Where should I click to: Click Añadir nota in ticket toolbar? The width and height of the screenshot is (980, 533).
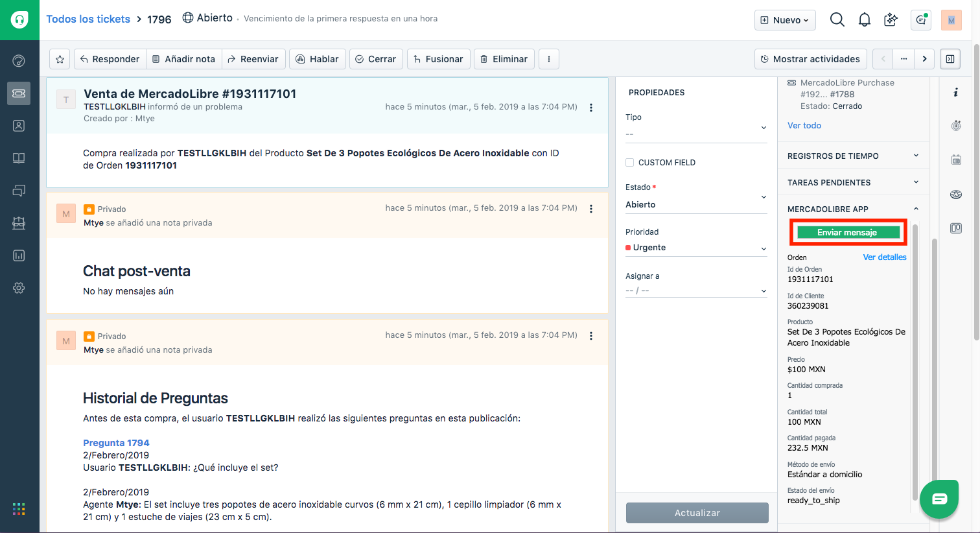click(184, 59)
